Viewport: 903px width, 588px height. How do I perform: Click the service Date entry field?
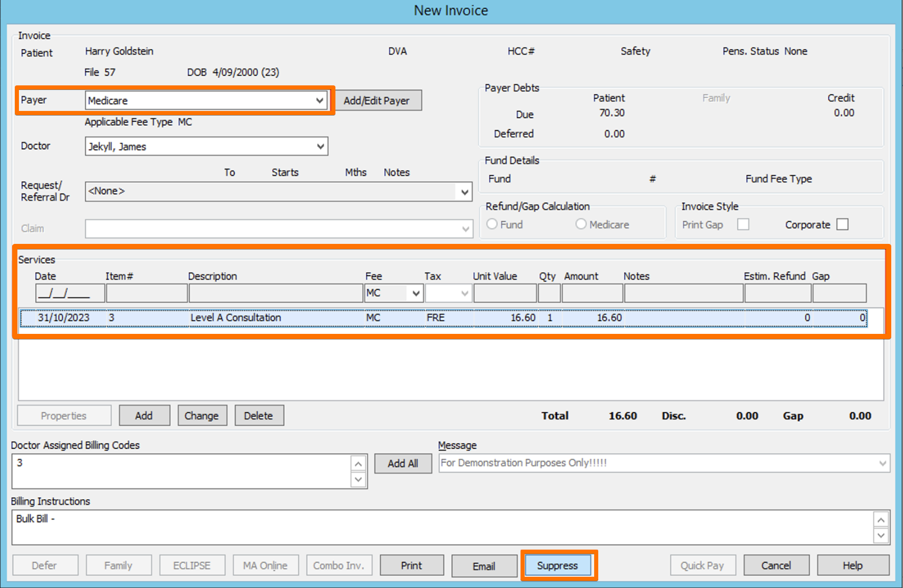pyautogui.click(x=70, y=293)
